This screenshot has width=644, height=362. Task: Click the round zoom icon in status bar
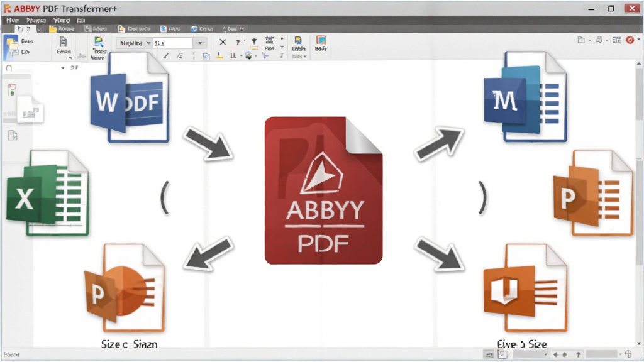628,354
